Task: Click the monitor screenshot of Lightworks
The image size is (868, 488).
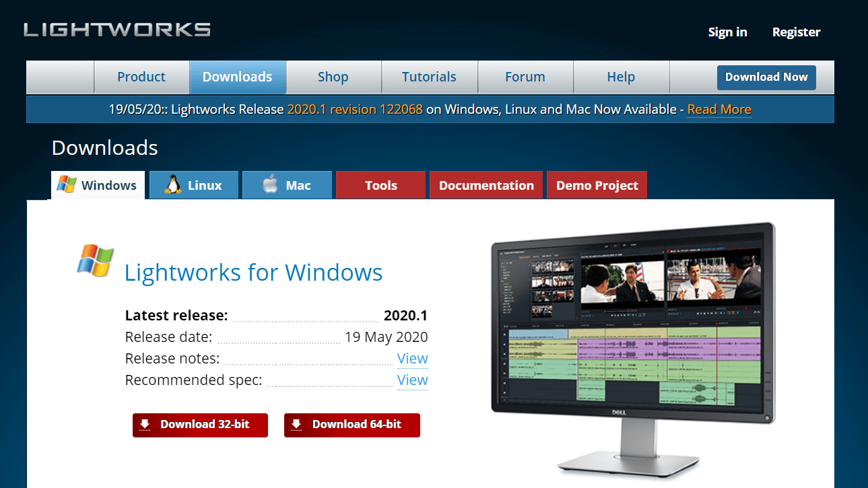Action: pyautogui.click(x=632, y=324)
